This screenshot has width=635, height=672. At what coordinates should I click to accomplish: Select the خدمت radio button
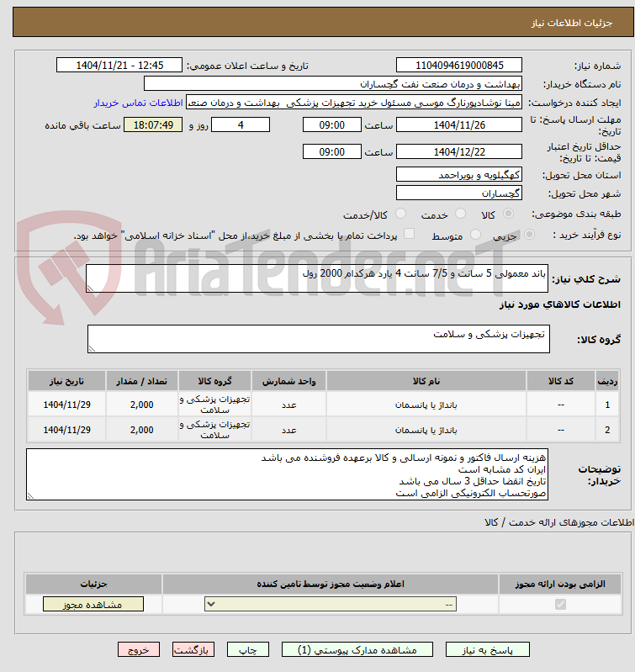point(460,214)
